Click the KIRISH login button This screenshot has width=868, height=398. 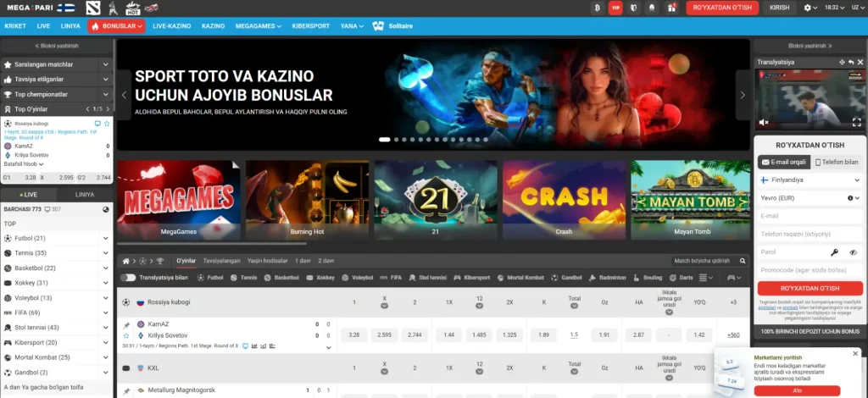780,8
